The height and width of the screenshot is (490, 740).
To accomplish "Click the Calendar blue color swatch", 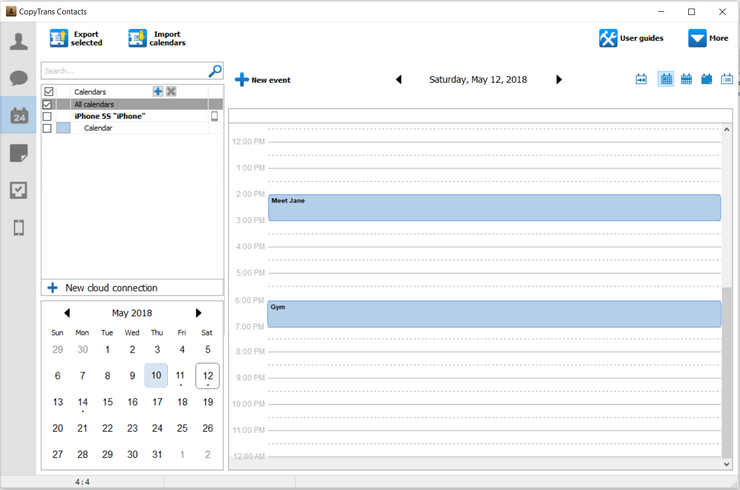I will click(63, 128).
